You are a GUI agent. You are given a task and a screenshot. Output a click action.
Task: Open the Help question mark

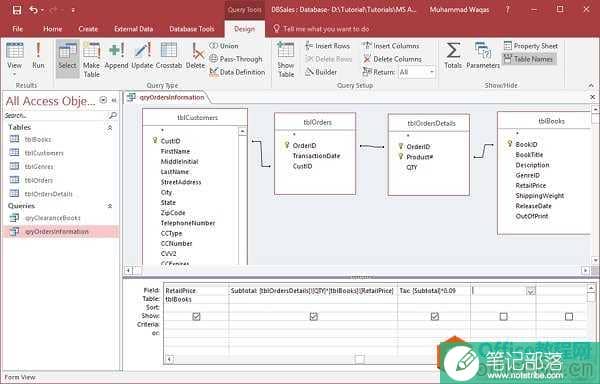click(x=507, y=10)
